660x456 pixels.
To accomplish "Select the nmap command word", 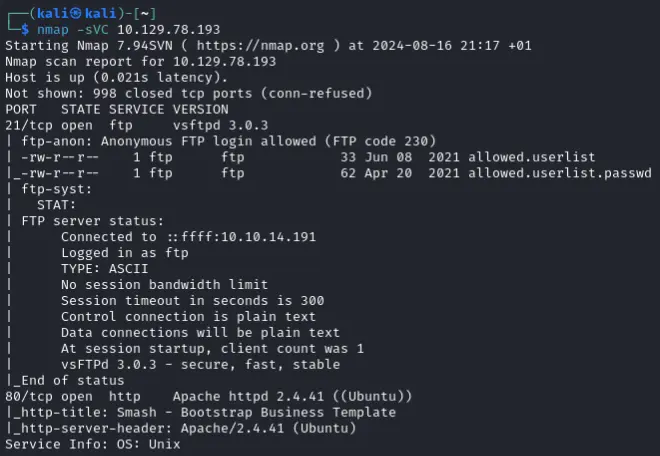I will click(53, 29).
